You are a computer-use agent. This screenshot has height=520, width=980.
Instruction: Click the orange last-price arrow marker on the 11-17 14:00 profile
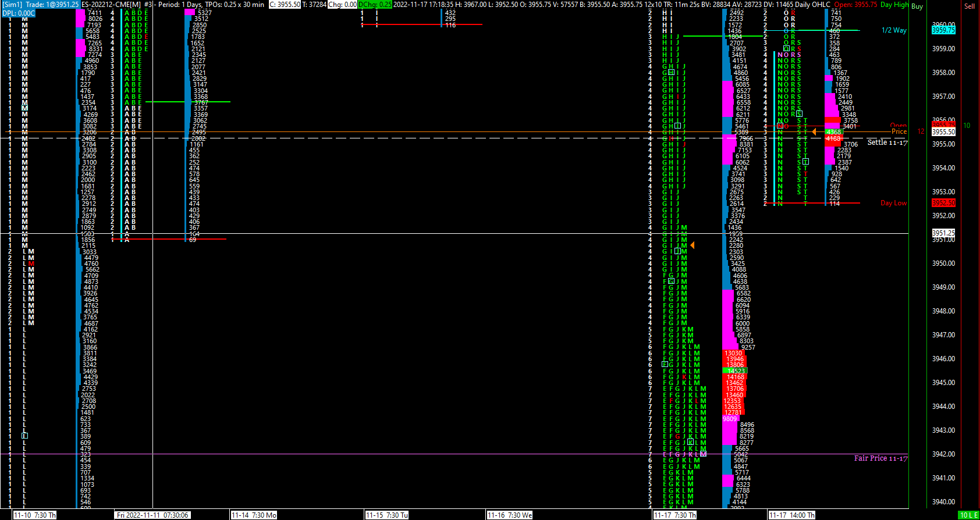click(814, 132)
